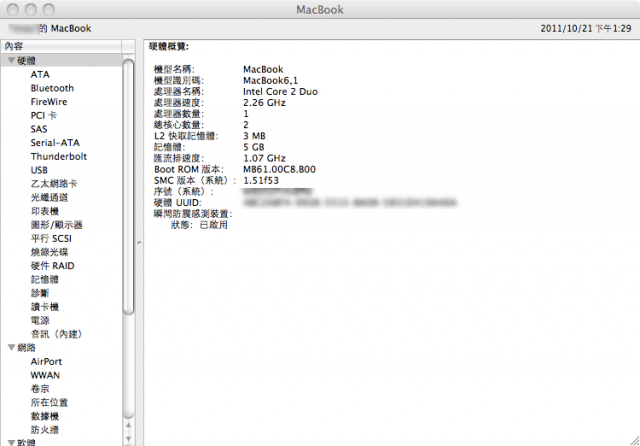
Task: Click the split pane divider handle
Action: [x=139, y=242]
